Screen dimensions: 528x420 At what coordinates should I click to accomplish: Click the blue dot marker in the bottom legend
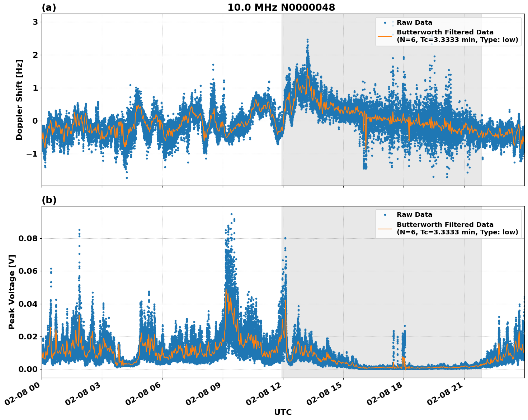point(385,215)
